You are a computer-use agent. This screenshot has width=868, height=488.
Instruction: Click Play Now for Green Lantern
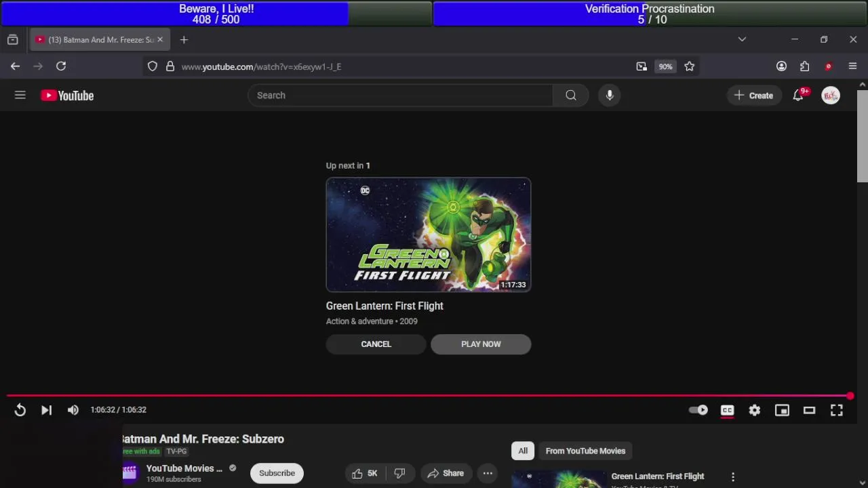point(481,344)
